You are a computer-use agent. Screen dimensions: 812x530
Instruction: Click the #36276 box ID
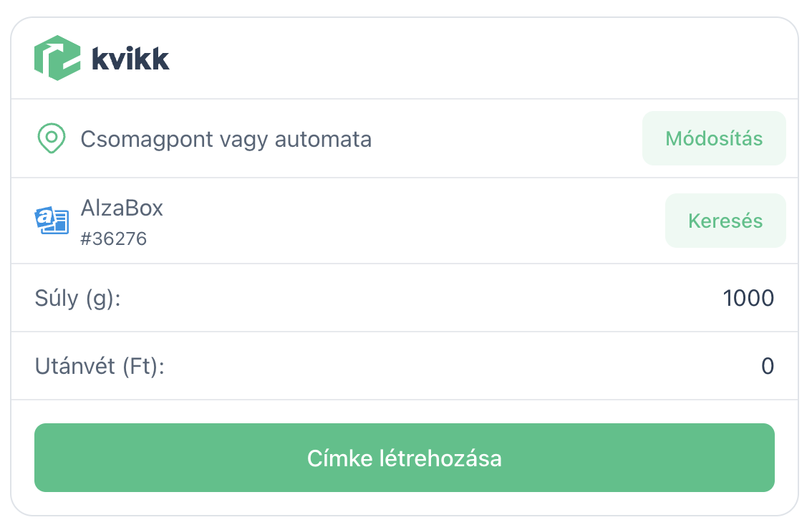click(x=114, y=238)
